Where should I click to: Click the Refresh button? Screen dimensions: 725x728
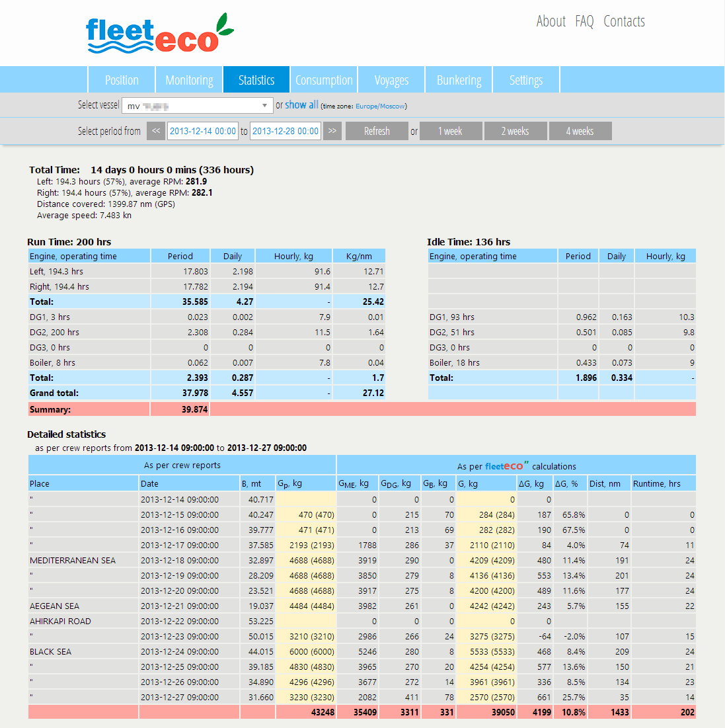pos(377,131)
